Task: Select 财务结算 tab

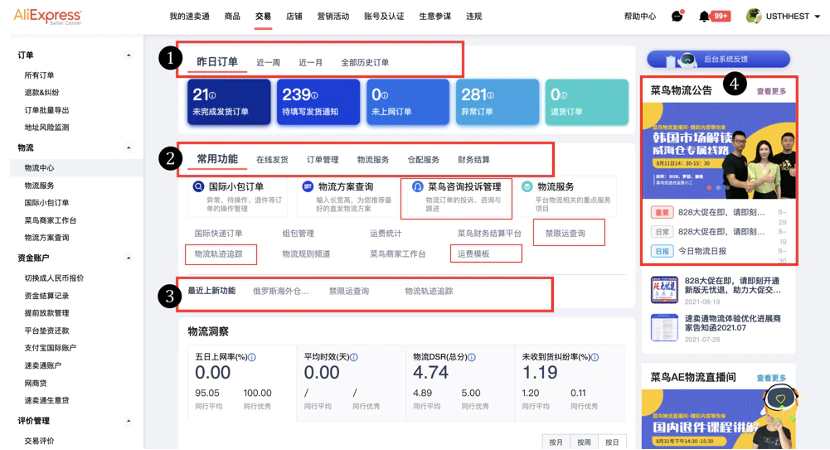Action: point(474,159)
